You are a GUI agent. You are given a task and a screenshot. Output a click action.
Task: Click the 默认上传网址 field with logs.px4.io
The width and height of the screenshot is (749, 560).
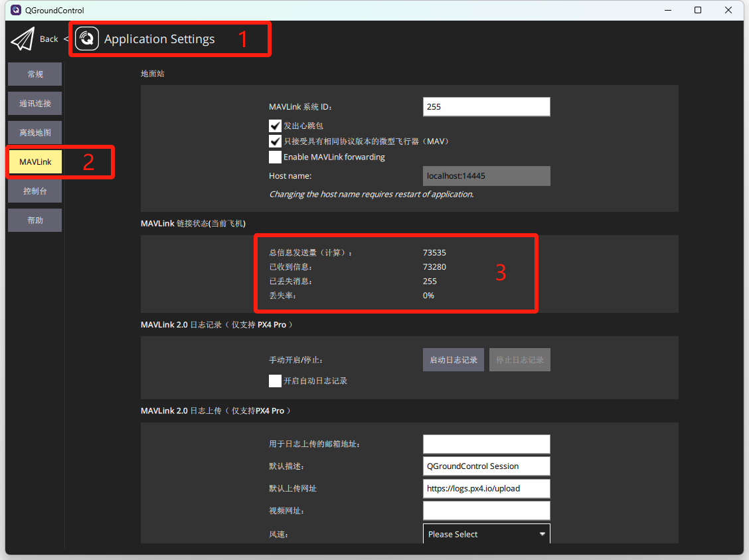(x=486, y=488)
